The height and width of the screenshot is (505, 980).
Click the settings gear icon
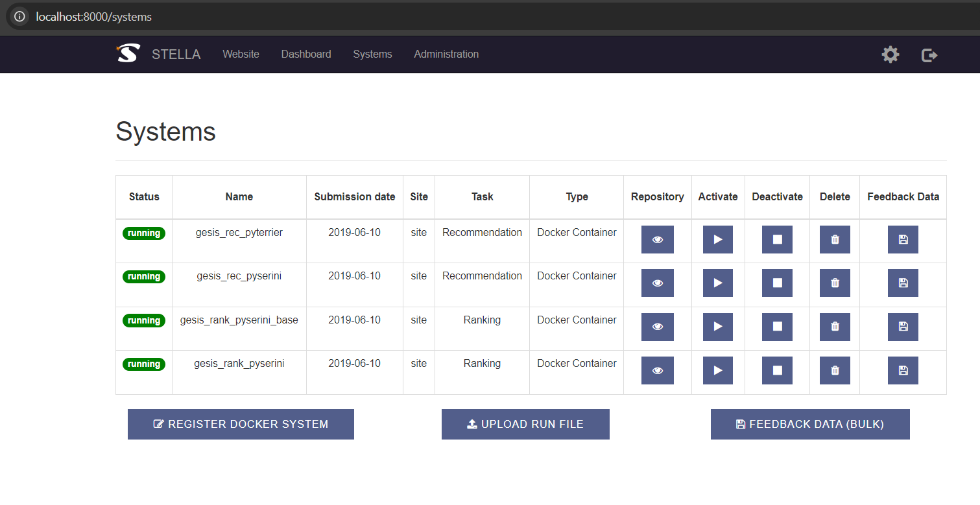tap(890, 55)
